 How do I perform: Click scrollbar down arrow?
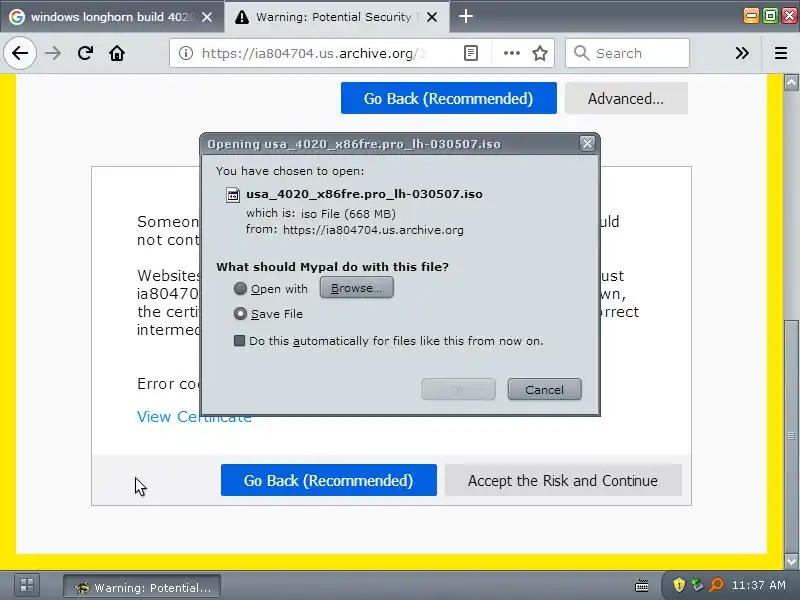click(791, 561)
